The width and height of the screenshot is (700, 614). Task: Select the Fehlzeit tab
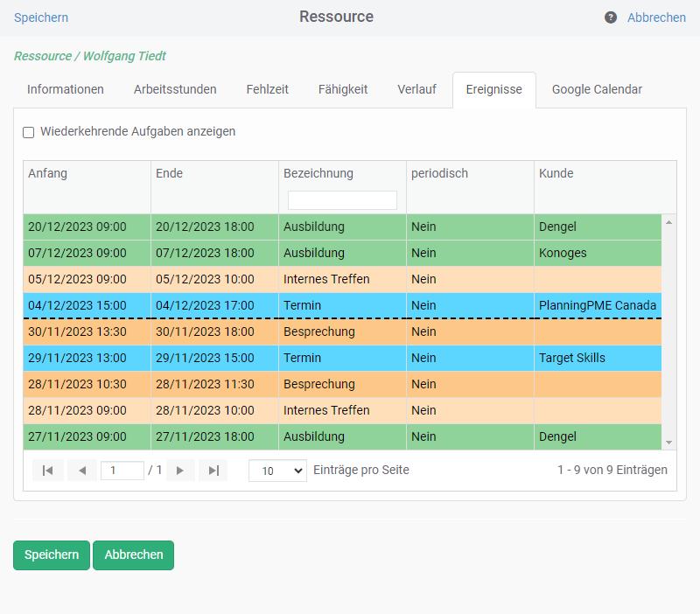coord(267,89)
